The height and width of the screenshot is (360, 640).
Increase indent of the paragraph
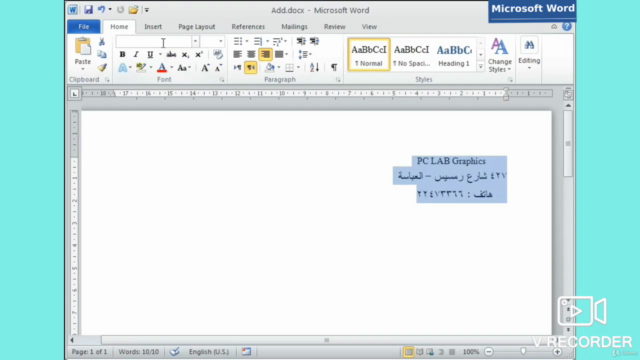314,41
